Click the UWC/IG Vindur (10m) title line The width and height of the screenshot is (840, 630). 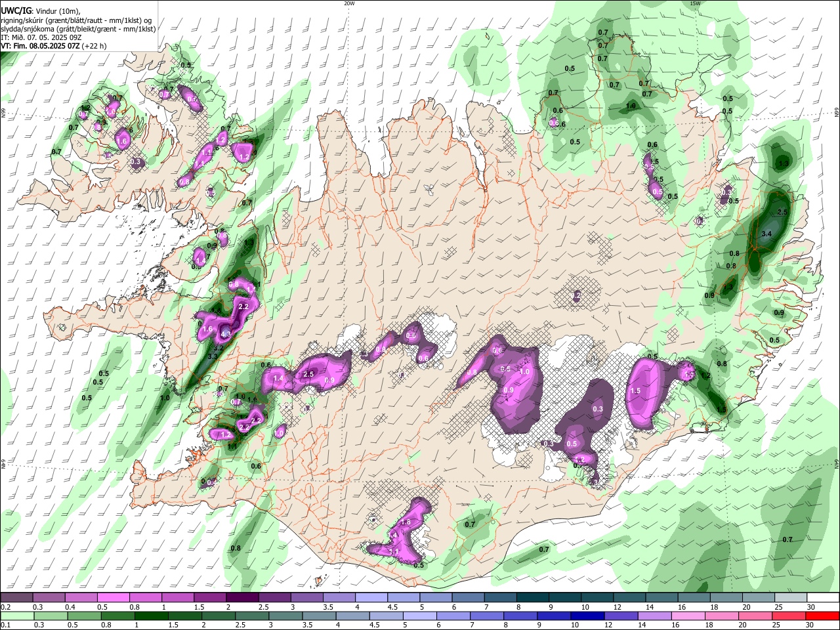pyautogui.click(x=40, y=10)
